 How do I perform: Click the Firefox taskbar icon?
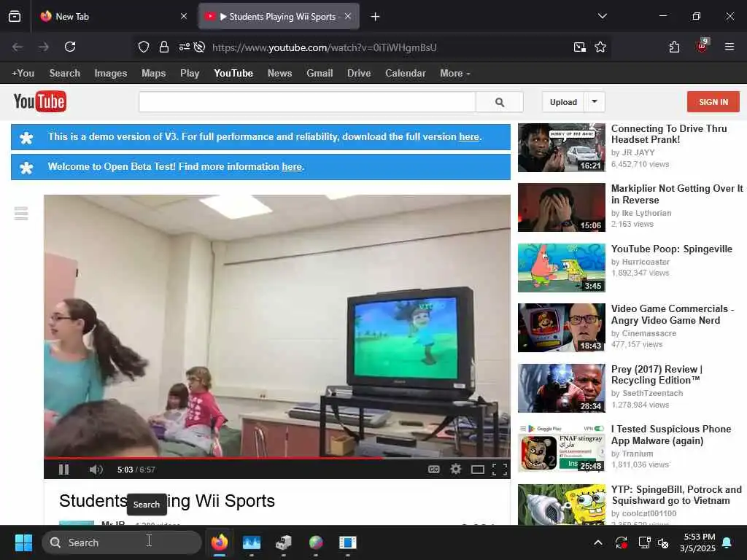click(x=219, y=542)
